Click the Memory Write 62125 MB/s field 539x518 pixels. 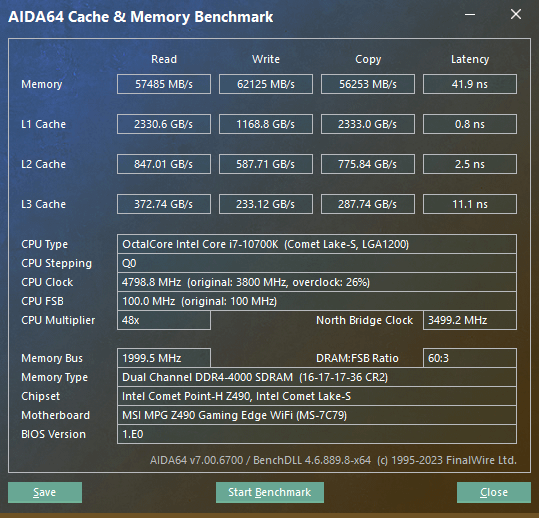(266, 84)
